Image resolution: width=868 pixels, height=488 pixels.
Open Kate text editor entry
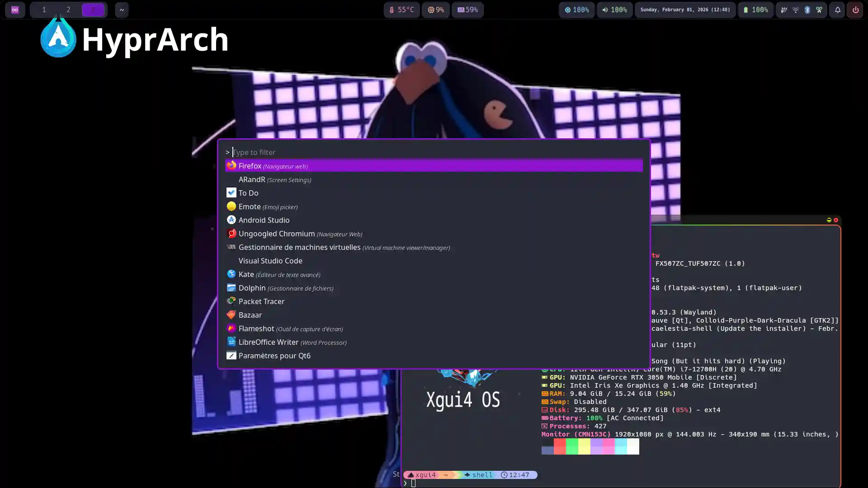(434, 274)
